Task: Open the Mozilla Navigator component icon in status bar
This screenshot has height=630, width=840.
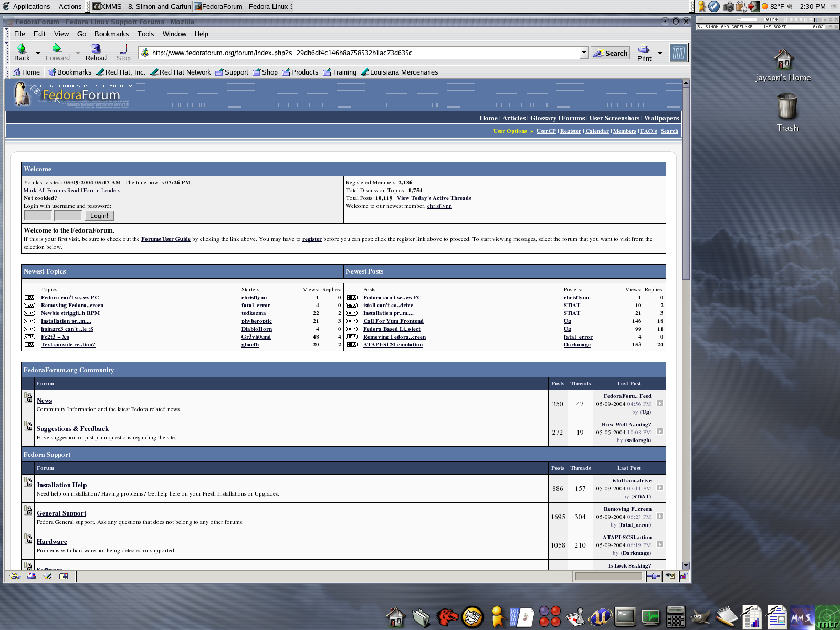Action: point(15,576)
